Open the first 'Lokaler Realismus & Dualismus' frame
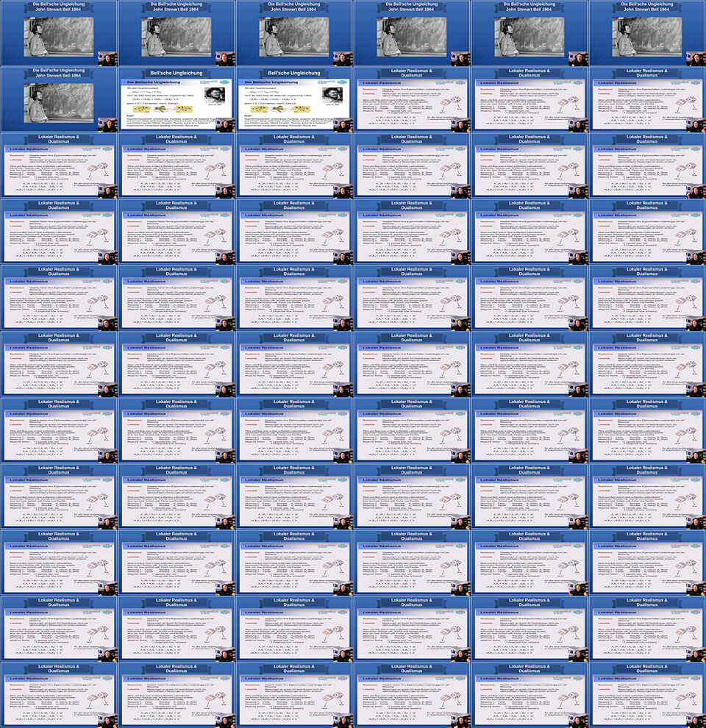 [412, 99]
